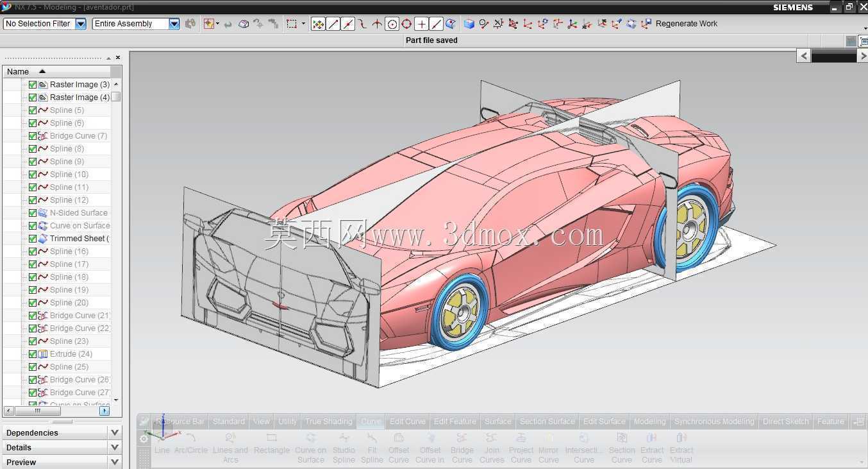Open the toolbar options button after Feature tab
Image resolution: width=868 pixels, height=469 pixels.
click(x=858, y=422)
